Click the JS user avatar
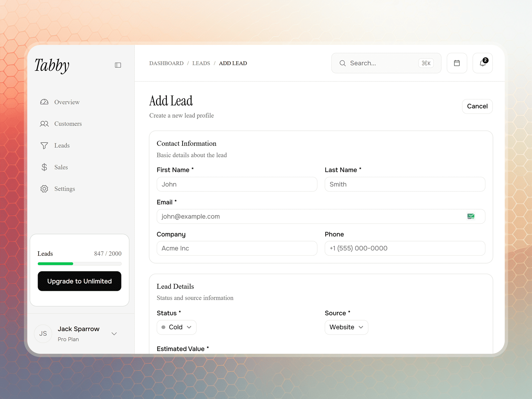Screen dimensions: 532x399 click(x=43, y=333)
